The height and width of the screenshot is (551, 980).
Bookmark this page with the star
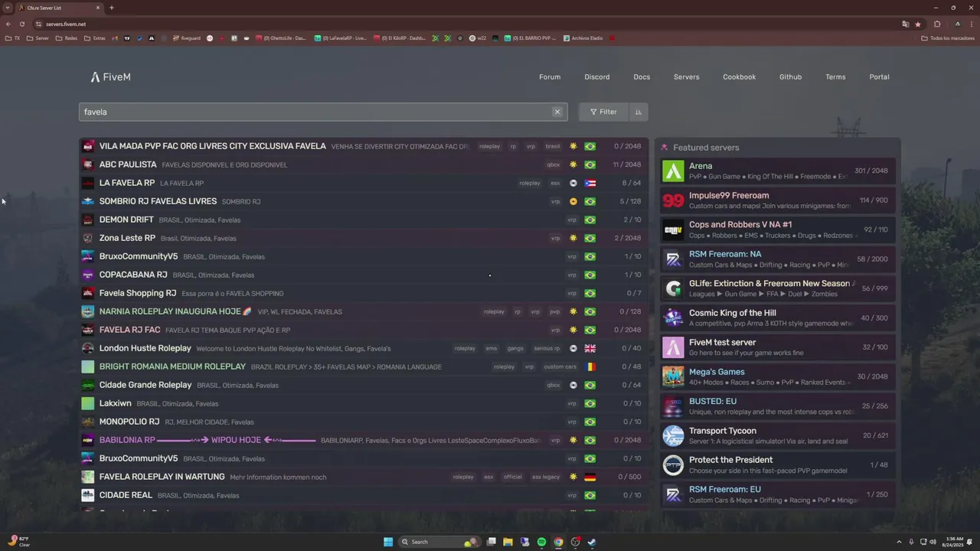pos(918,24)
